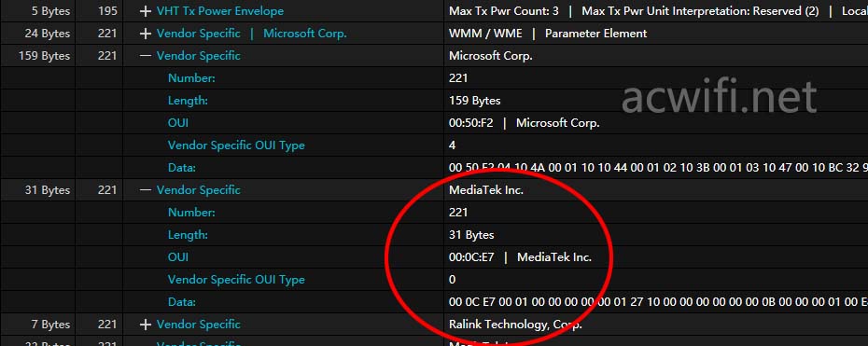This screenshot has width=868, height=346.
Task: Click the Vendor Specific OUI Type value 4
Action: (x=453, y=145)
